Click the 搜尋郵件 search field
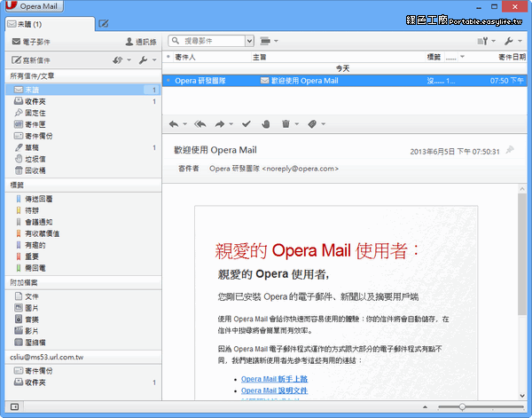Screen dimensions: 532x418 207,41
